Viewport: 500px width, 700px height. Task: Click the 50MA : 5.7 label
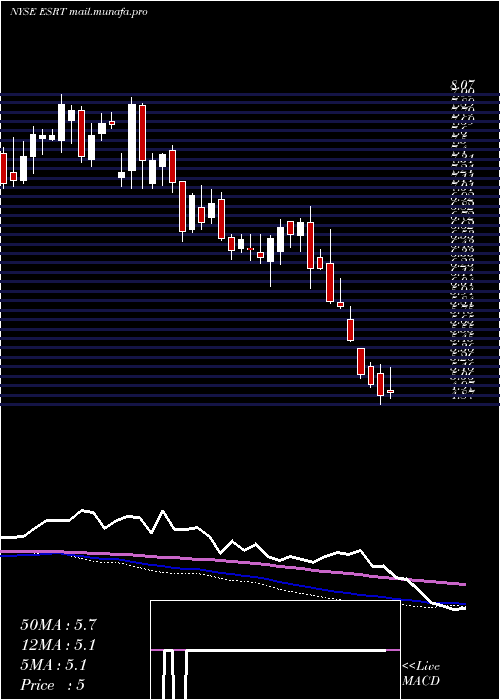[58, 625]
